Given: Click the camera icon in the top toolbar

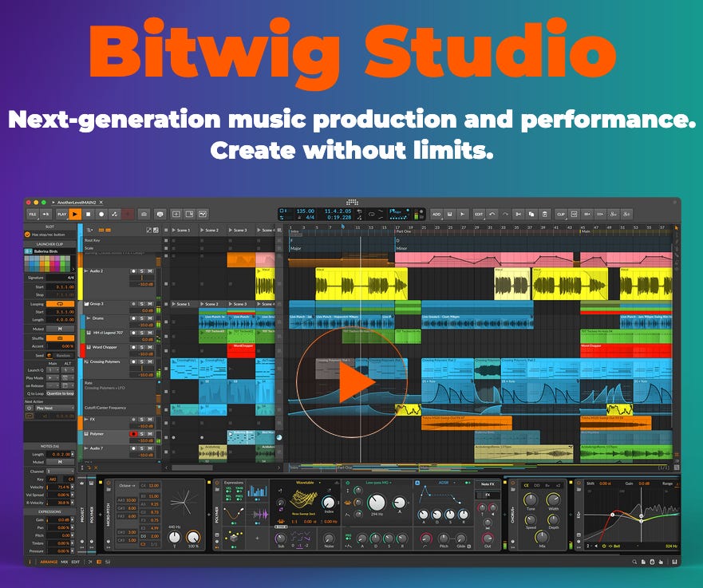Looking at the screenshot, I should coord(144,215).
